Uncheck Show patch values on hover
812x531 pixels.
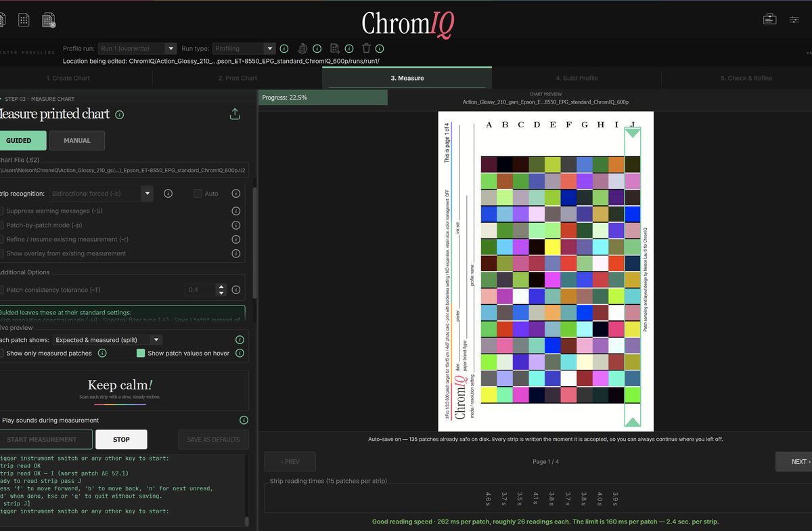tap(141, 353)
